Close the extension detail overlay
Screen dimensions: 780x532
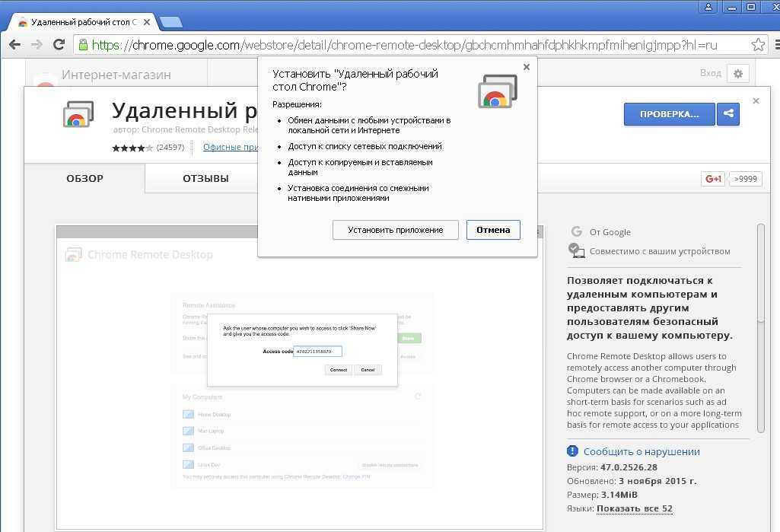point(756,101)
